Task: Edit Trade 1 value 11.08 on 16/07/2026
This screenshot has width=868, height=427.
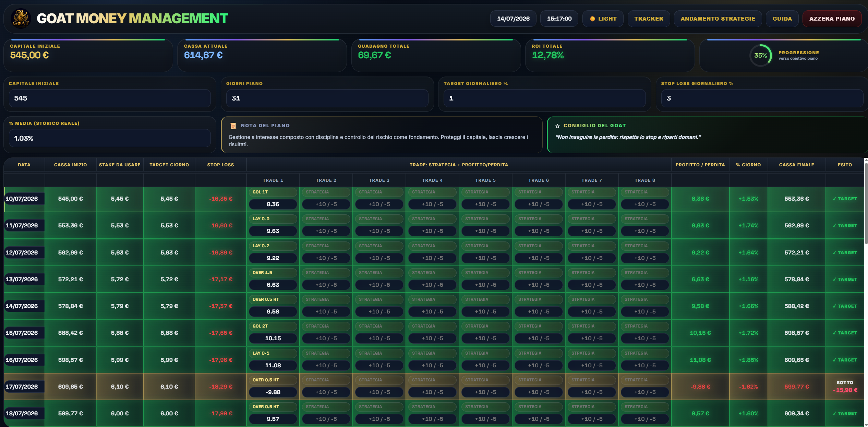Action: pyautogui.click(x=273, y=366)
